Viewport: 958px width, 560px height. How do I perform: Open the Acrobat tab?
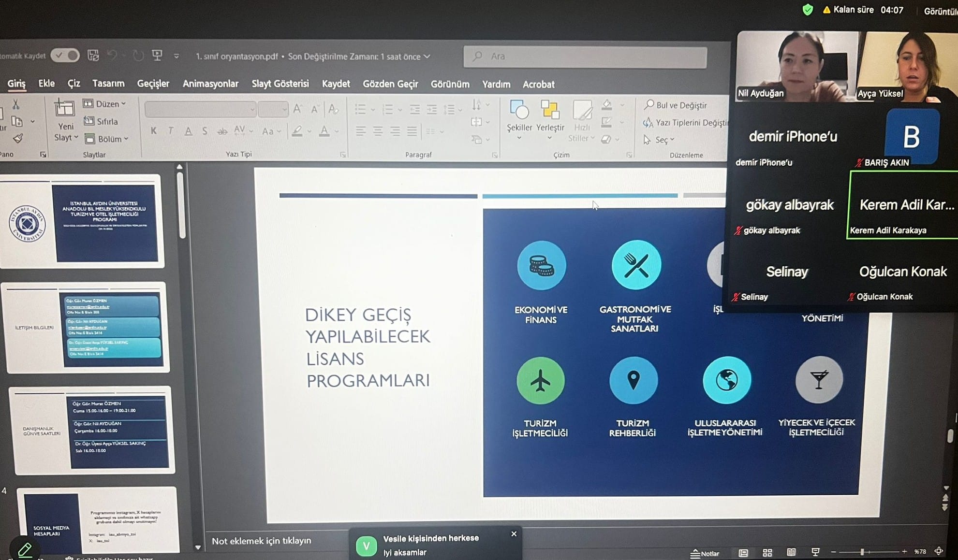(x=538, y=85)
